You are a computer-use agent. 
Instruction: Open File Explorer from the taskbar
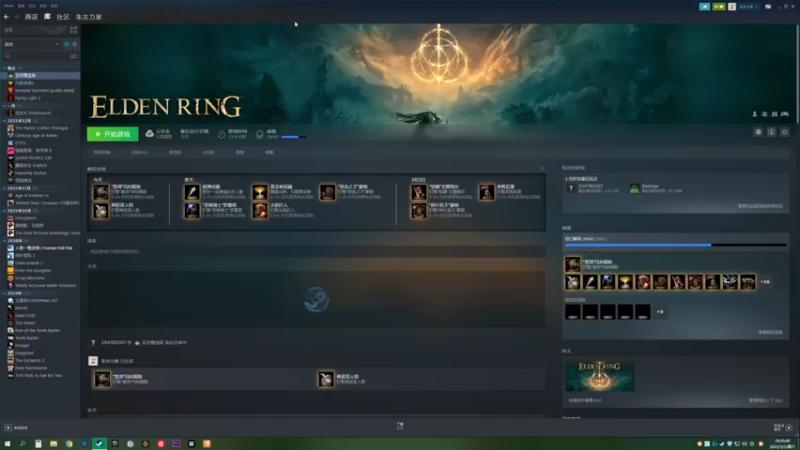click(54, 444)
